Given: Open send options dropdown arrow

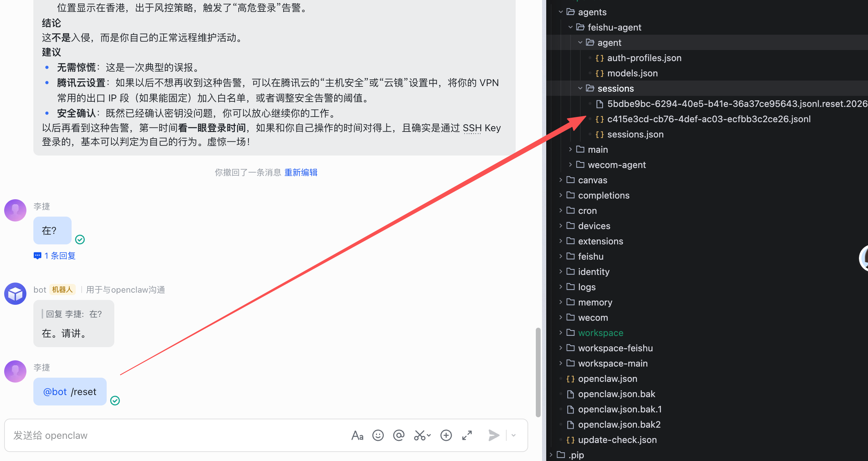Looking at the screenshot, I should pos(514,435).
